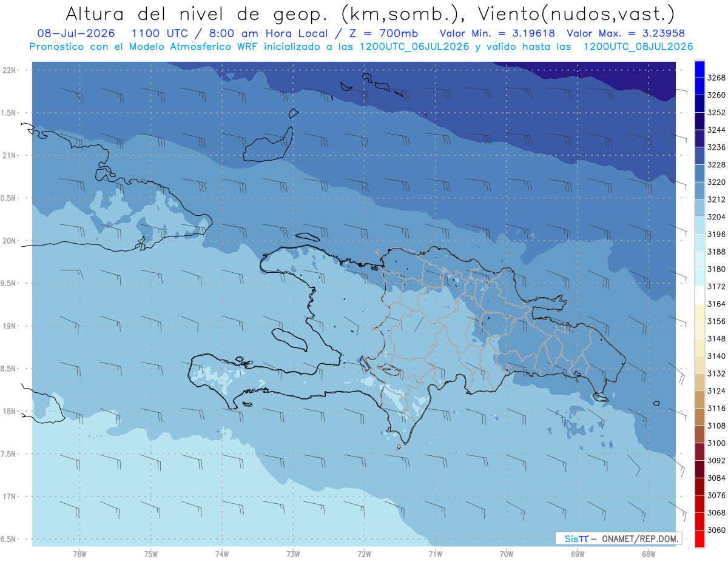
Task: Click the '3060' color bar value
Action: pos(716,530)
